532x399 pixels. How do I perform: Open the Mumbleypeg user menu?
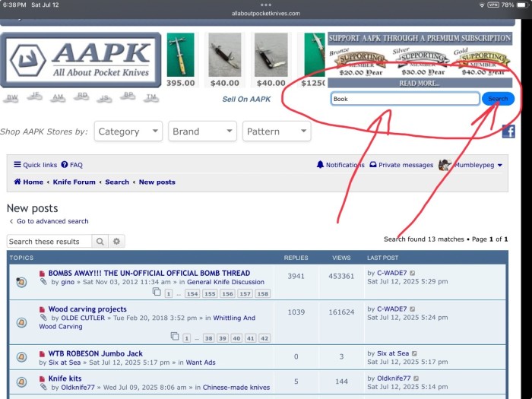(x=470, y=165)
